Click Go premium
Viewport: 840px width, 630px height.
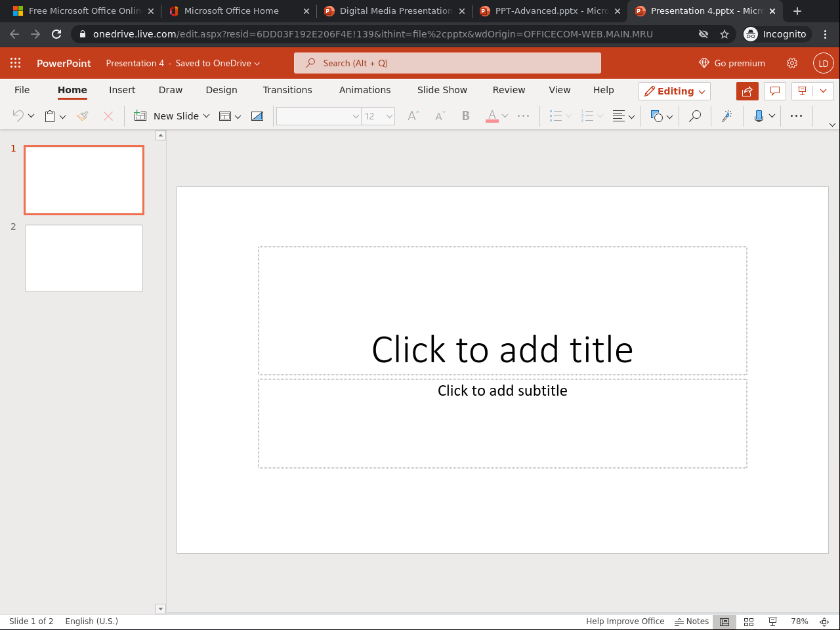(732, 63)
